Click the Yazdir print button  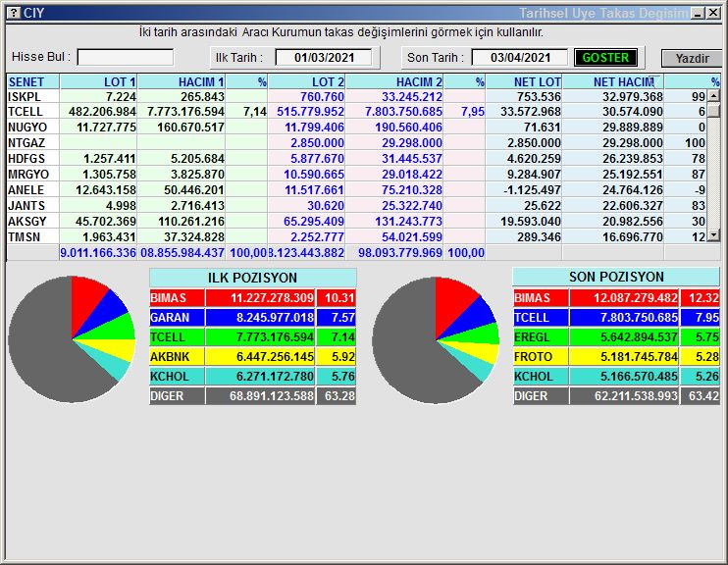pyautogui.click(x=693, y=59)
